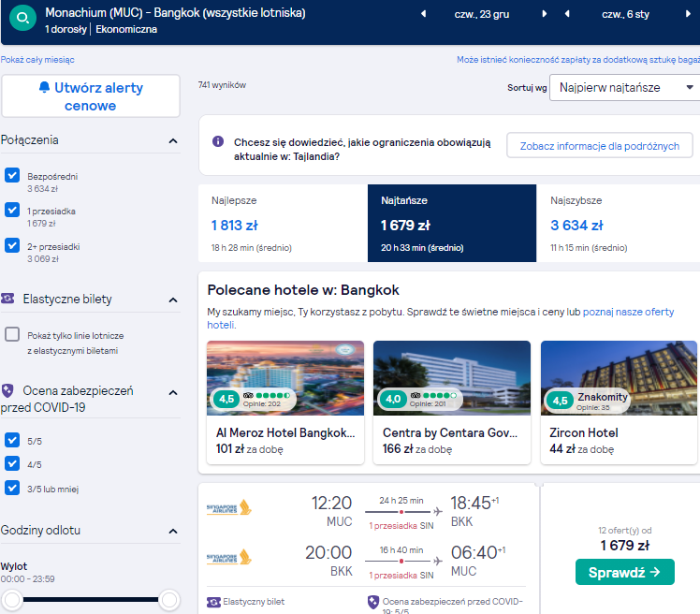Collapse the Godziny odlotu section

[x=173, y=532]
